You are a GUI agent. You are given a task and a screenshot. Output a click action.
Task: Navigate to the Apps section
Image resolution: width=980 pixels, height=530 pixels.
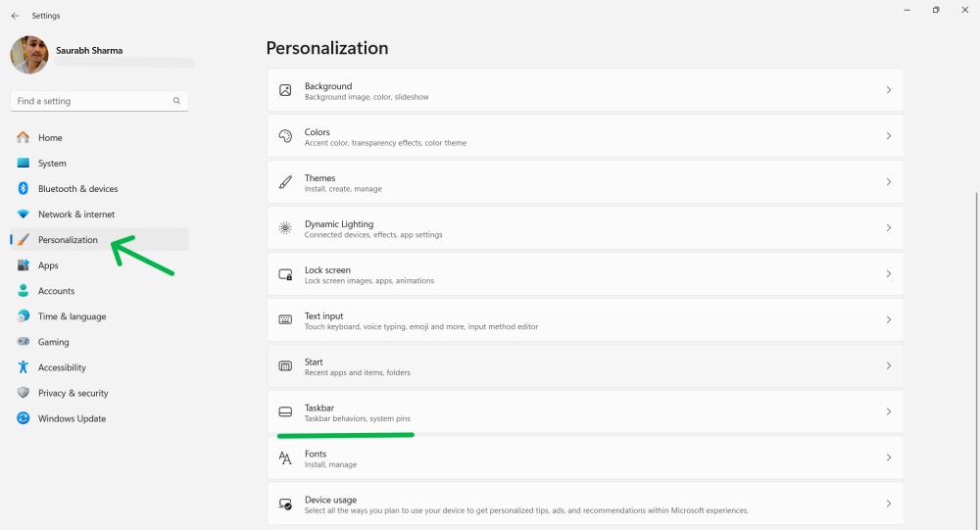pyautogui.click(x=48, y=265)
